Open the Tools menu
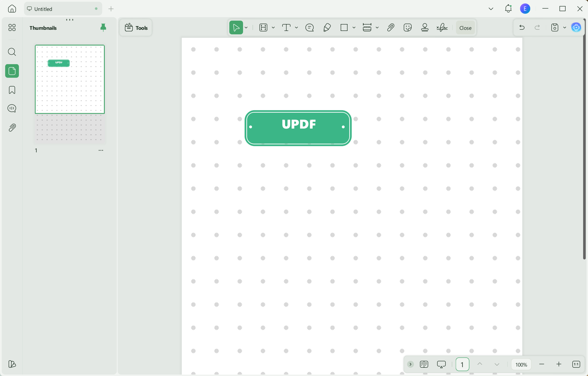The height and width of the screenshot is (376, 588). point(136,28)
